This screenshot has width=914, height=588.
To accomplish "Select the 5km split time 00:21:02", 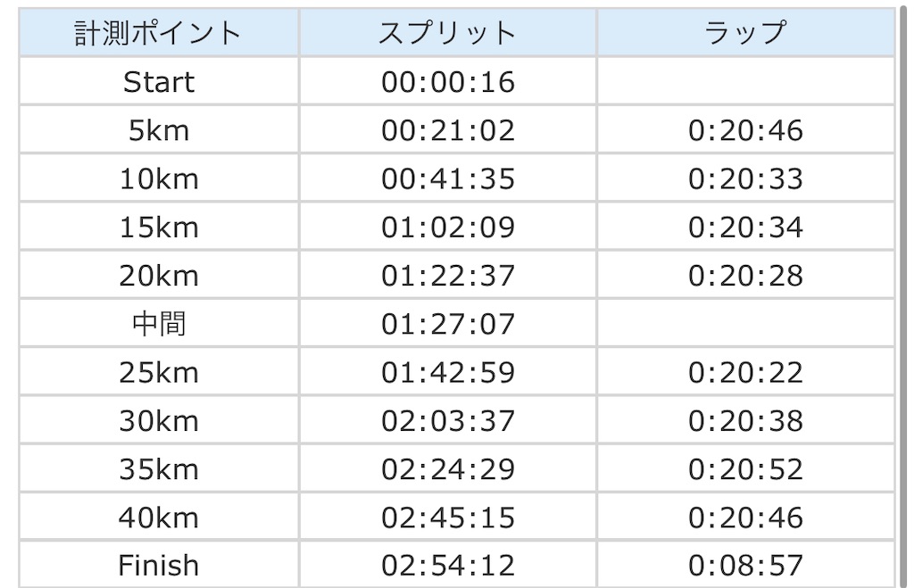I will 448,130.
